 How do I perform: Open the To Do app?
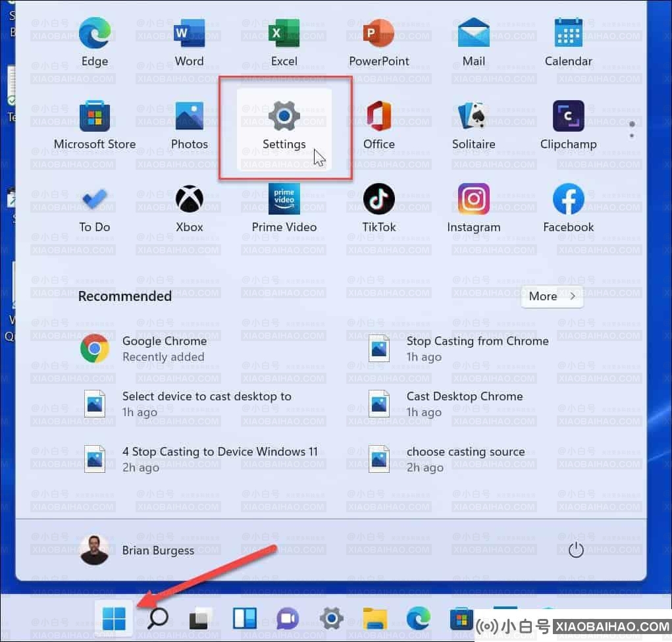point(95,209)
